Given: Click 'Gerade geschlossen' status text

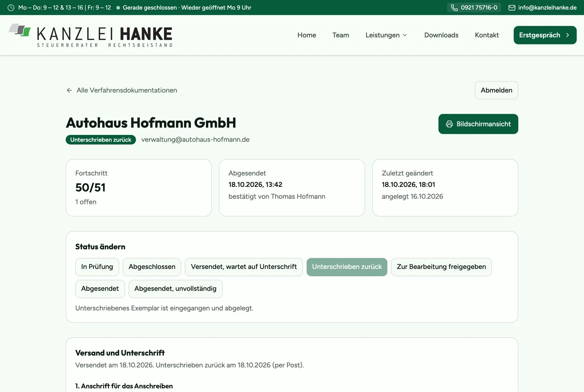Looking at the screenshot, I should [150, 8].
